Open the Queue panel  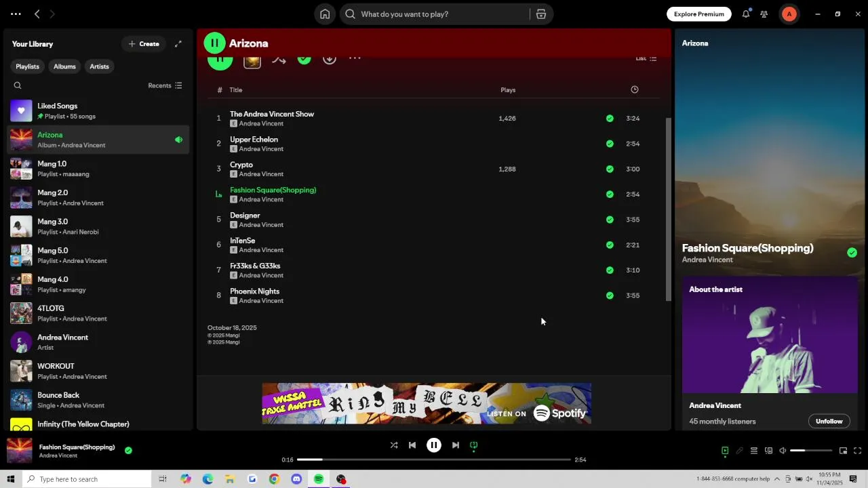pos(753,451)
